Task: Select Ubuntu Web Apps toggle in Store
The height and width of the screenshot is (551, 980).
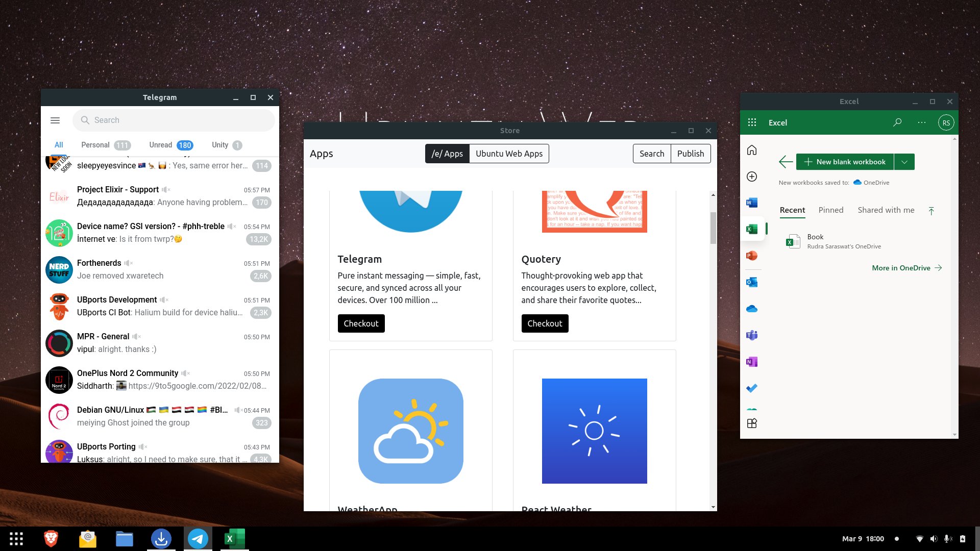Action: pos(509,154)
